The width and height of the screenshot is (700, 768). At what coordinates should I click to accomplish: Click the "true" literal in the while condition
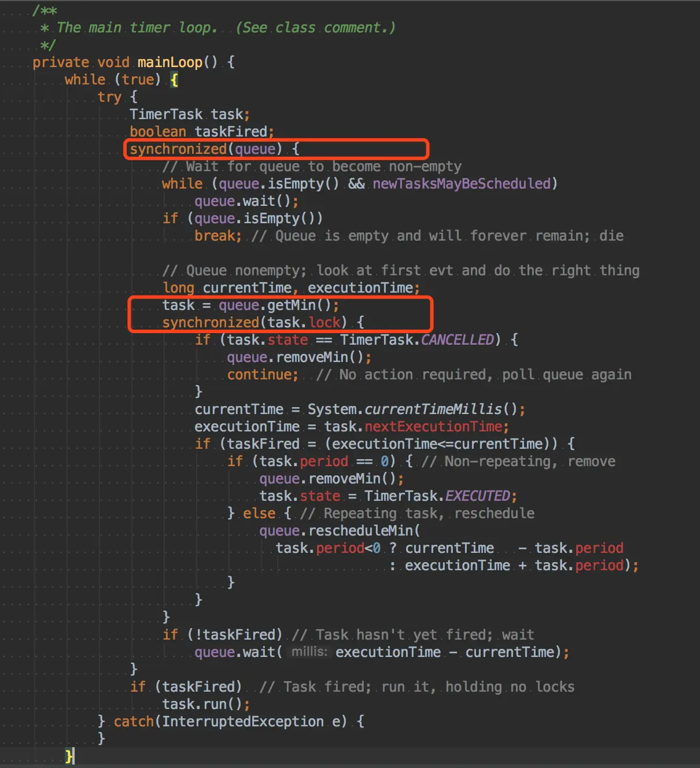click(x=138, y=80)
